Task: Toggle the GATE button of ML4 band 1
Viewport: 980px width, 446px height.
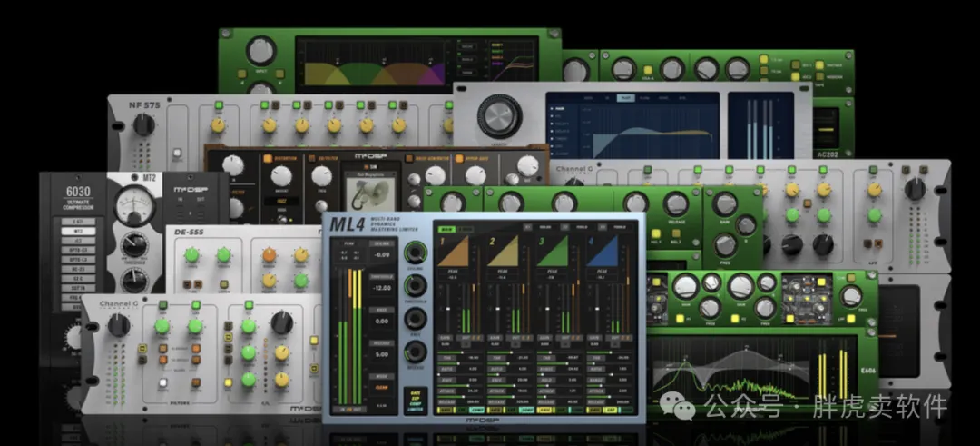Action: pos(446,410)
